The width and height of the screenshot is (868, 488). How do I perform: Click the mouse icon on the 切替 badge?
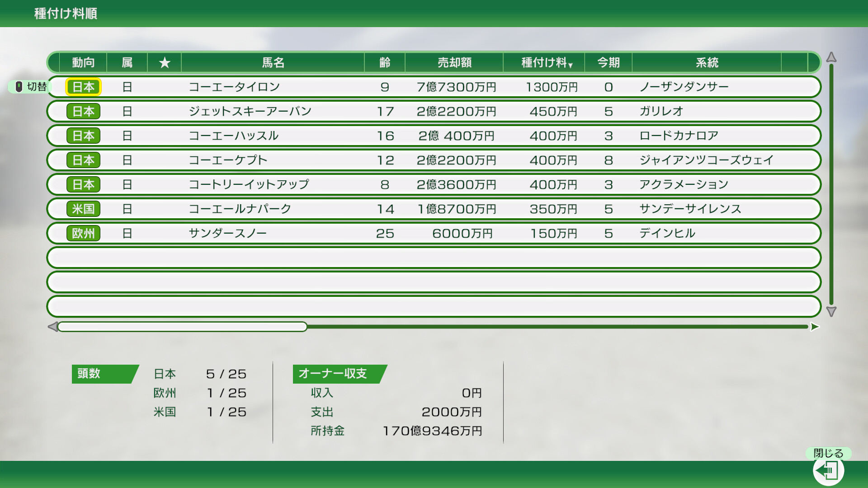click(x=19, y=87)
